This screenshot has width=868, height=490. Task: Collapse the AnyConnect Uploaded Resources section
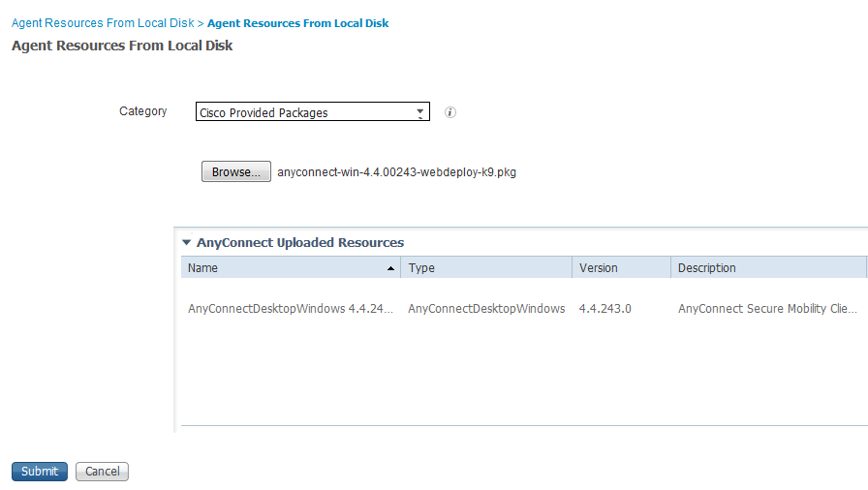point(187,242)
